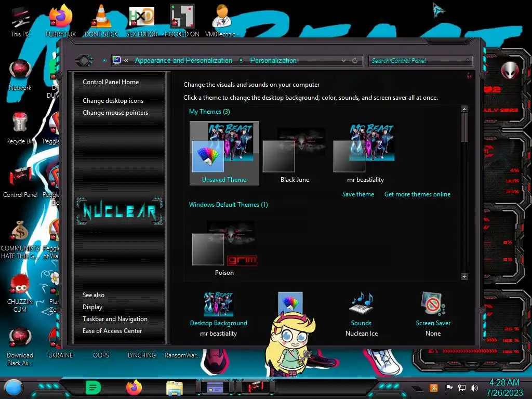Open Display under See also

tap(92, 307)
